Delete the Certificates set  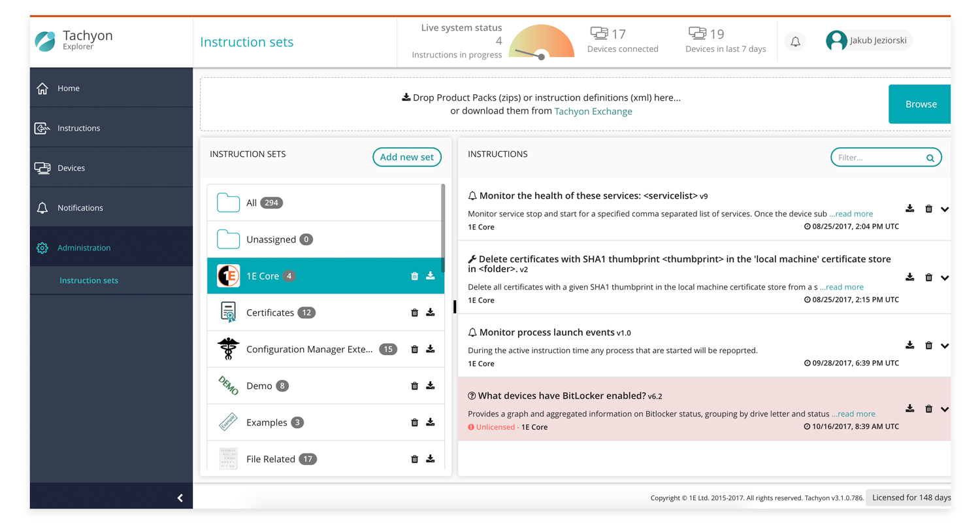414,312
